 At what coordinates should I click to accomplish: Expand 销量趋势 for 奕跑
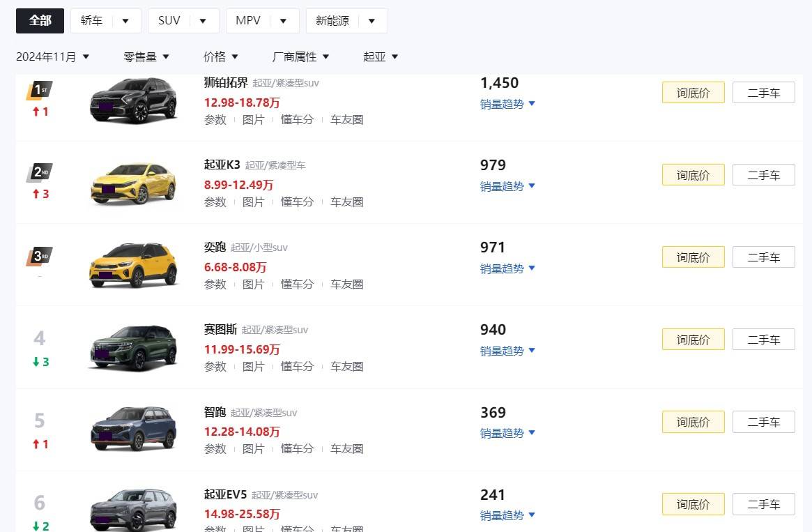click(507, 268)
